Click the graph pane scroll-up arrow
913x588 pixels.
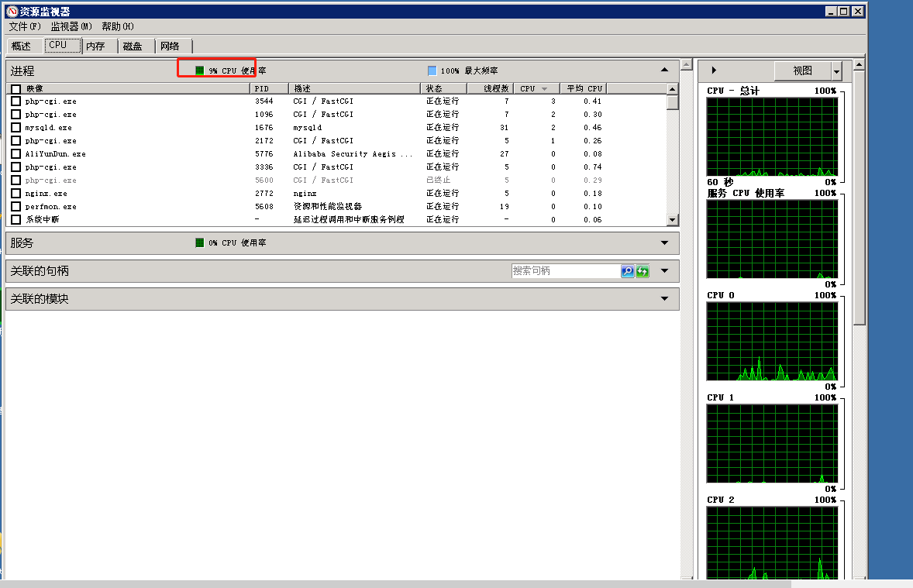(x=859, y=64)
